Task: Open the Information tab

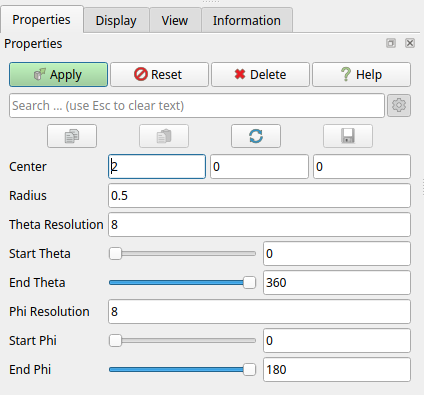Action: [x=247, y=21]
